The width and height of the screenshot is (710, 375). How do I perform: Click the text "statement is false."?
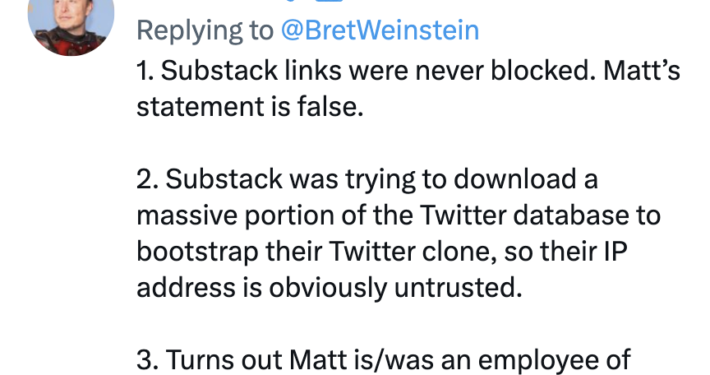[x=250, y=107]
